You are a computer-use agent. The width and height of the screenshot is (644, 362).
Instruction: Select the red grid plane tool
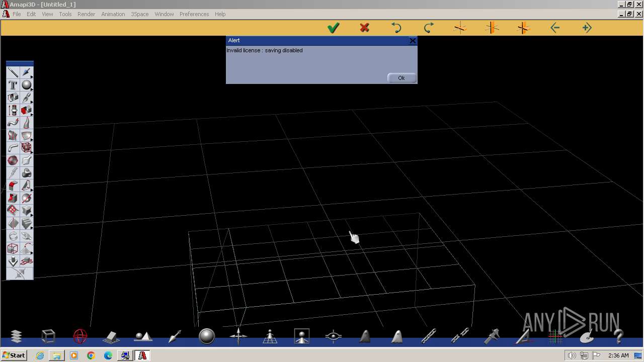pyautogui.click(x=13, y=211)
